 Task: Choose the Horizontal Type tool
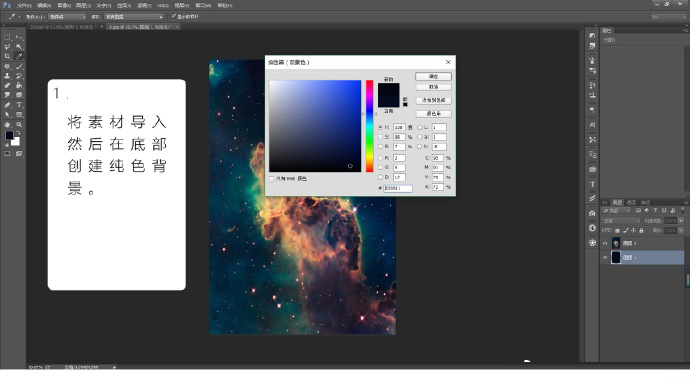coord(19,105)
